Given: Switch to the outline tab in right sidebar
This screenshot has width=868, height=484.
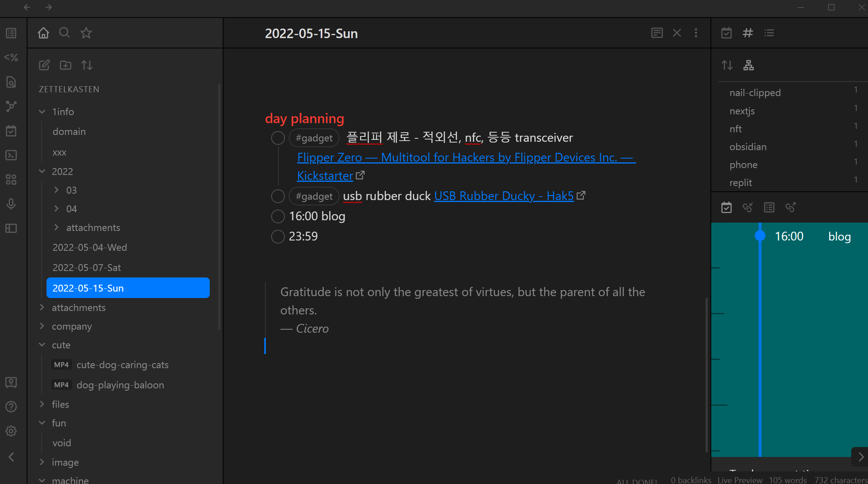Looking at the screenshot, I should pyautogui.click(x=769, y=33).
